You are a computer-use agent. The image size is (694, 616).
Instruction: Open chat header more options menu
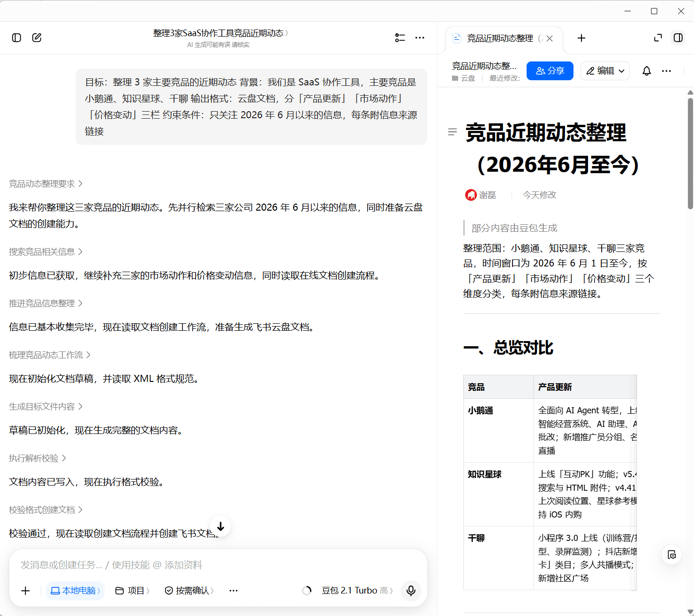click(x=420, y=38)
